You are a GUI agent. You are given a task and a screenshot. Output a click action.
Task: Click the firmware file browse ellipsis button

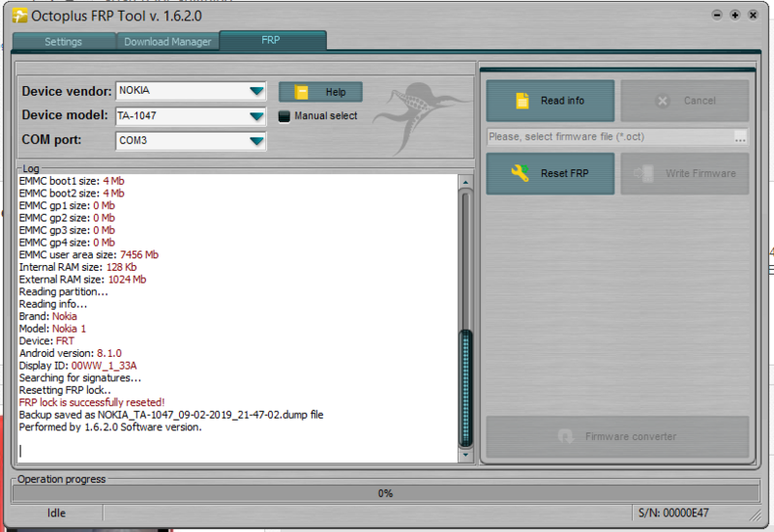tap(740, 137)
